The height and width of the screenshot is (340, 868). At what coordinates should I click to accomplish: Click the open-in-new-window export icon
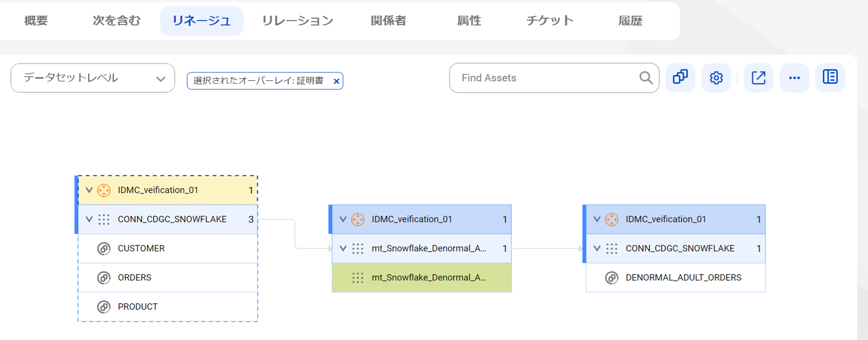coord(758,78)
